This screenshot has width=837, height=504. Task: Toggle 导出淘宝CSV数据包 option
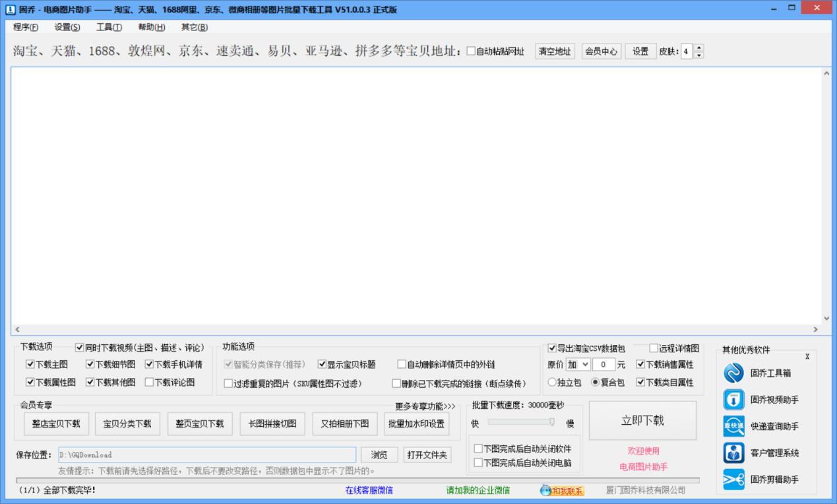(x=551, y=348)
